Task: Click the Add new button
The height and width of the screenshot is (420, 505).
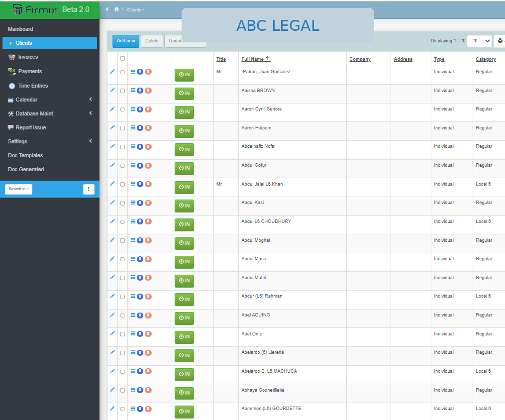Action: click(126, 41)
